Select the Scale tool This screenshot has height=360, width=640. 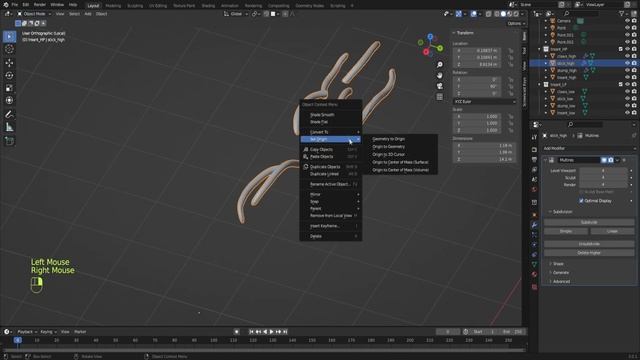(9, 88)
